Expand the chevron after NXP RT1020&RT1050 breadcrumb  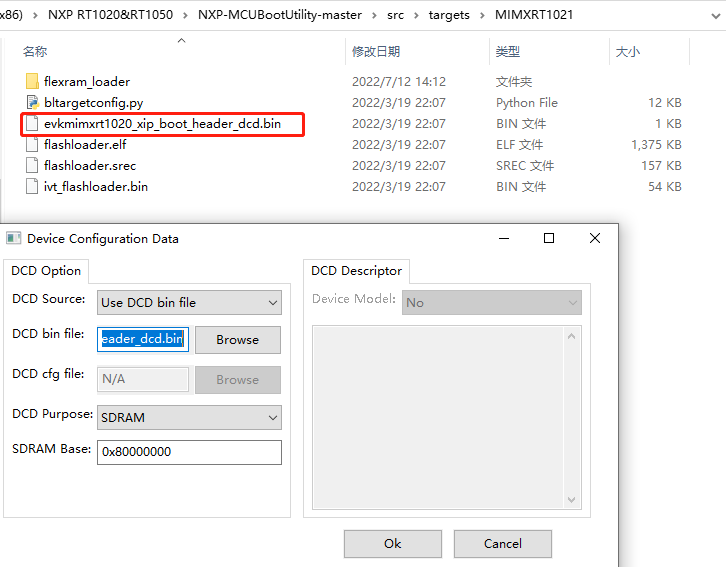pos(185,15)
